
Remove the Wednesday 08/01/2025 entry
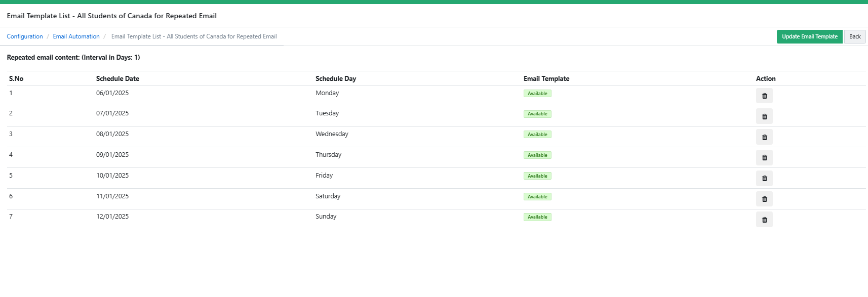764,137
